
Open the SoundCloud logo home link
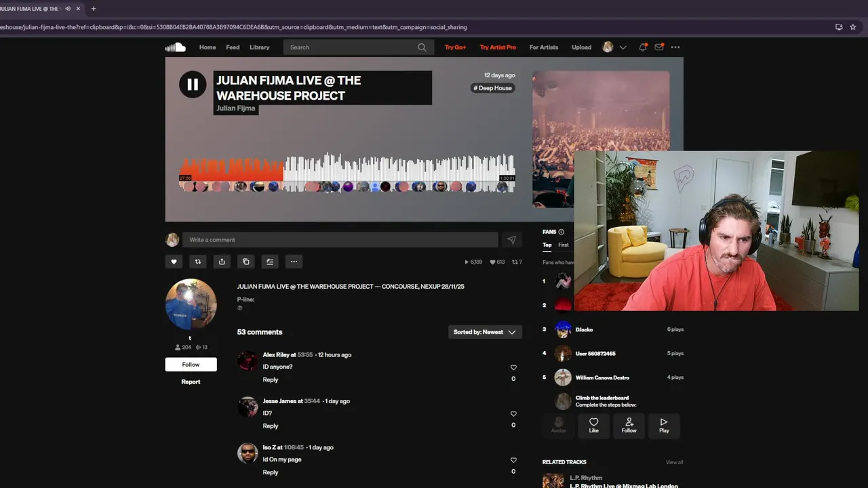coord(175,47)
